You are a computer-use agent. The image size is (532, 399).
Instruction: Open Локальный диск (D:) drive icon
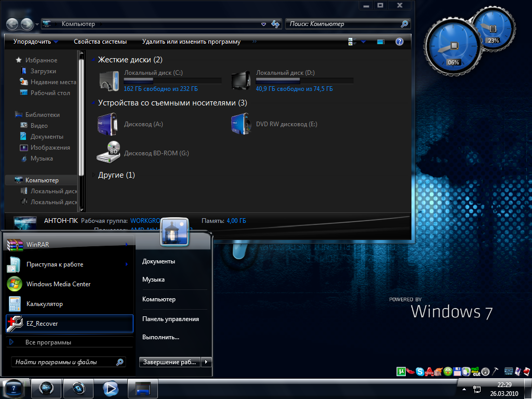click(241, 81)
